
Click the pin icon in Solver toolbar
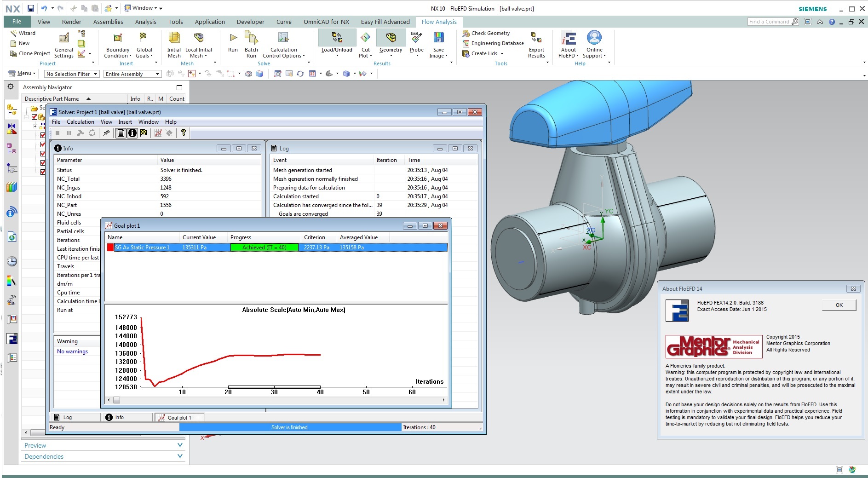coord(106,133)
